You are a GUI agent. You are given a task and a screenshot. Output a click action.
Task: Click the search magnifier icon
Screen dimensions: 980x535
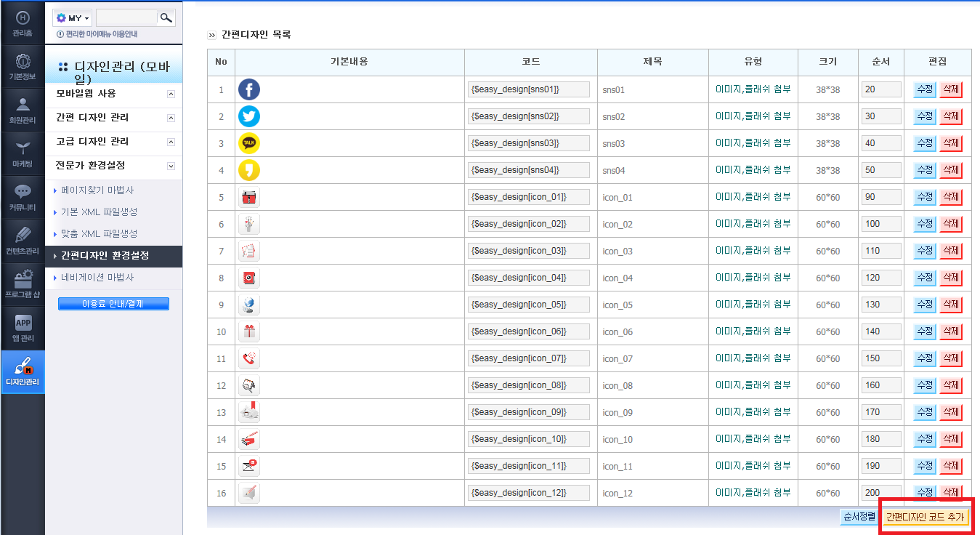tap(166, 17)
